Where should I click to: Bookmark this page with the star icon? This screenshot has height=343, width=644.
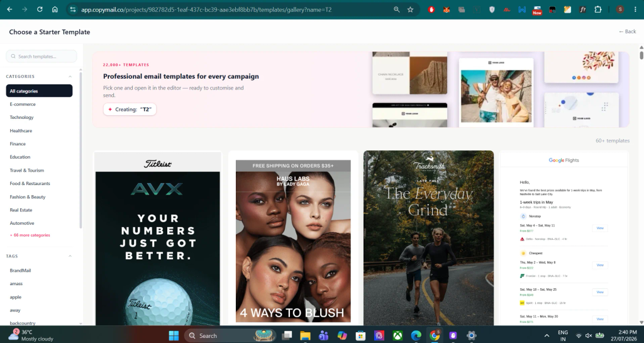coord(410,9)
